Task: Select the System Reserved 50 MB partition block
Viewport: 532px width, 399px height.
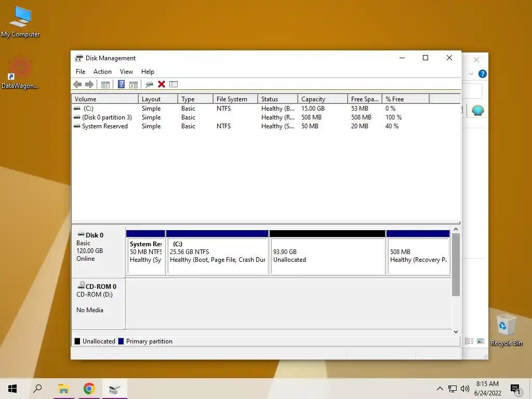Action: [145, 252]
